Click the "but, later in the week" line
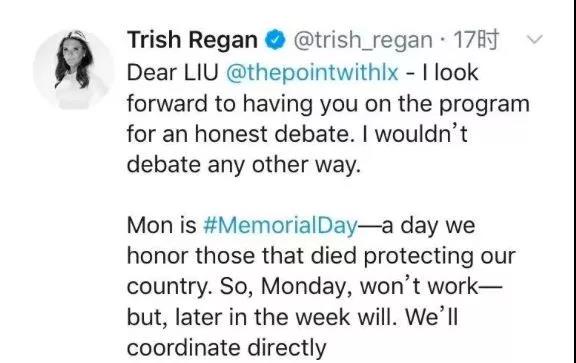The width and height of the screenshot is (576, 363). (292, 317)
